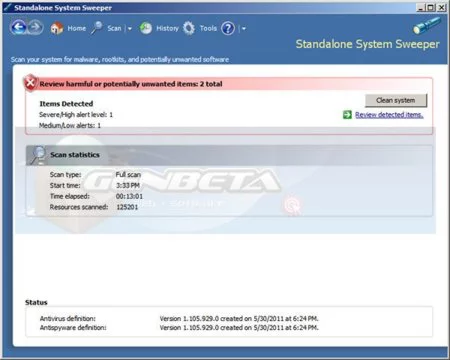
Task: Click the History clock icon
Action: click(146, 28)
